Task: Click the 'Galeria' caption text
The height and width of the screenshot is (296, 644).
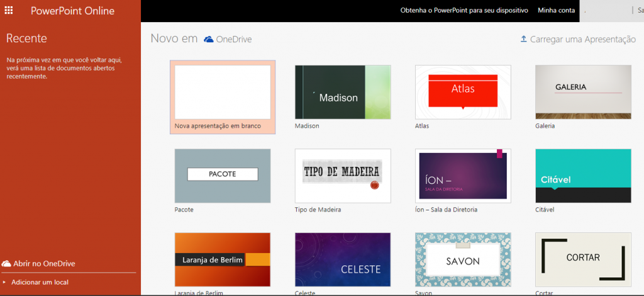Action: point(545,126)
